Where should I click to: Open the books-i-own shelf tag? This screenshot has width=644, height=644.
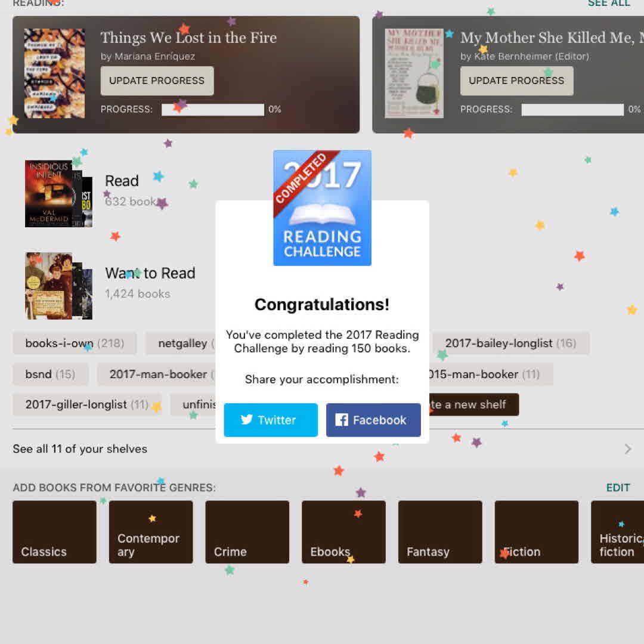click(x=75, y=343)
